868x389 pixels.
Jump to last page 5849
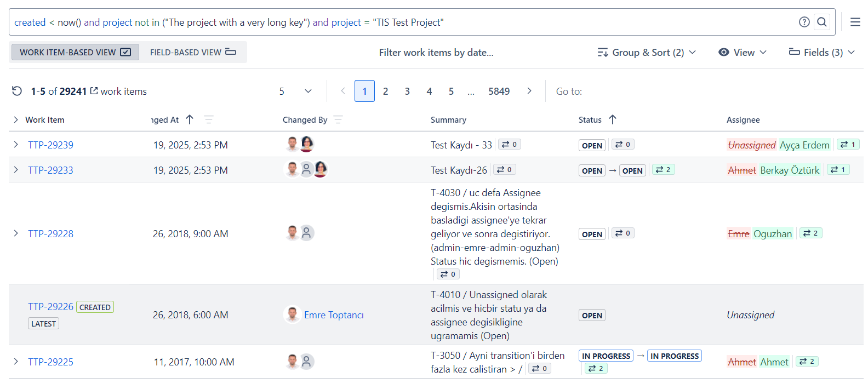click(x=499, y=91)
